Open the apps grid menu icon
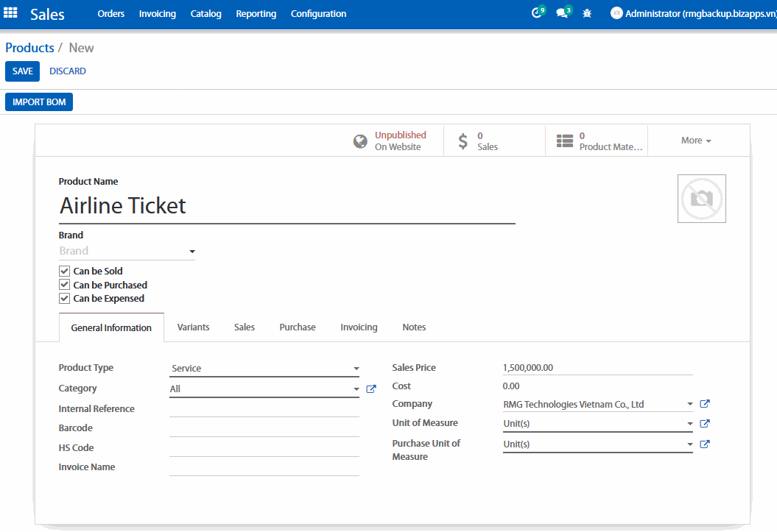The width and height of the screenshot is (777, 532). (x=11, y=13)
